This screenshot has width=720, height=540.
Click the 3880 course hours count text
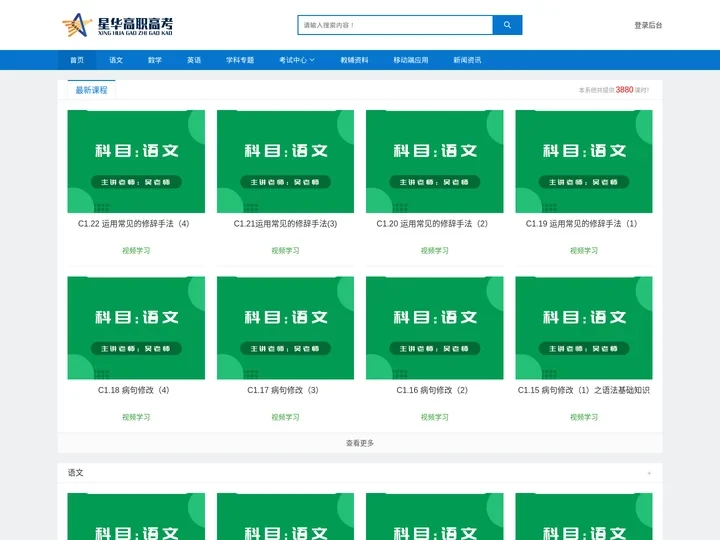[624, 90]
